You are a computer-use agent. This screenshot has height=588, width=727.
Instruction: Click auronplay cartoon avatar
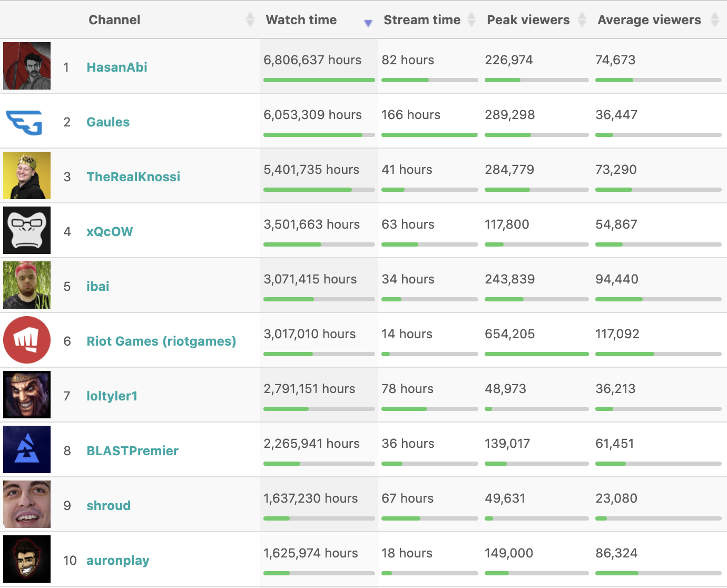point(27,559)
